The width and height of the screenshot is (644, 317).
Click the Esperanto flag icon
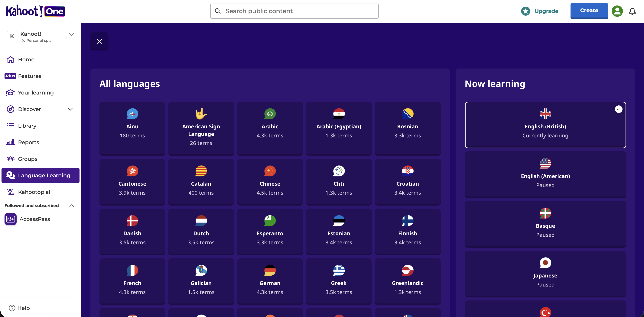click(x=270, y=221)
